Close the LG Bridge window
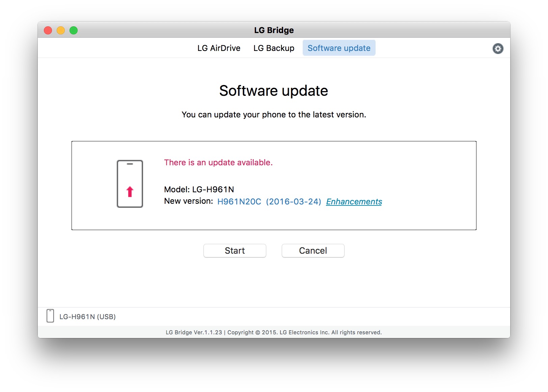Screen dimensions: 548x392 pyautogui.click(x=48, y=30)
